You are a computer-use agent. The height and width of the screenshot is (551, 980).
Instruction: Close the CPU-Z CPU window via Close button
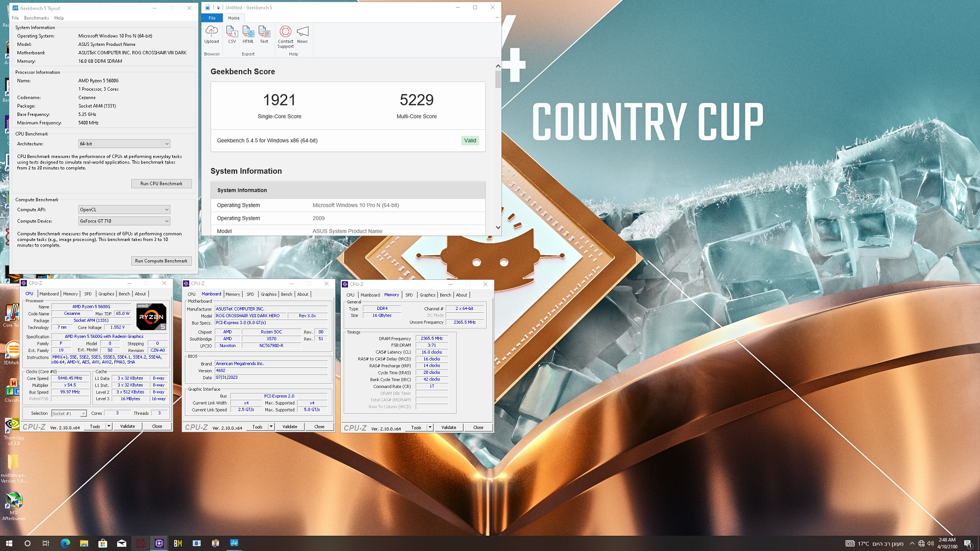[157, 426]
